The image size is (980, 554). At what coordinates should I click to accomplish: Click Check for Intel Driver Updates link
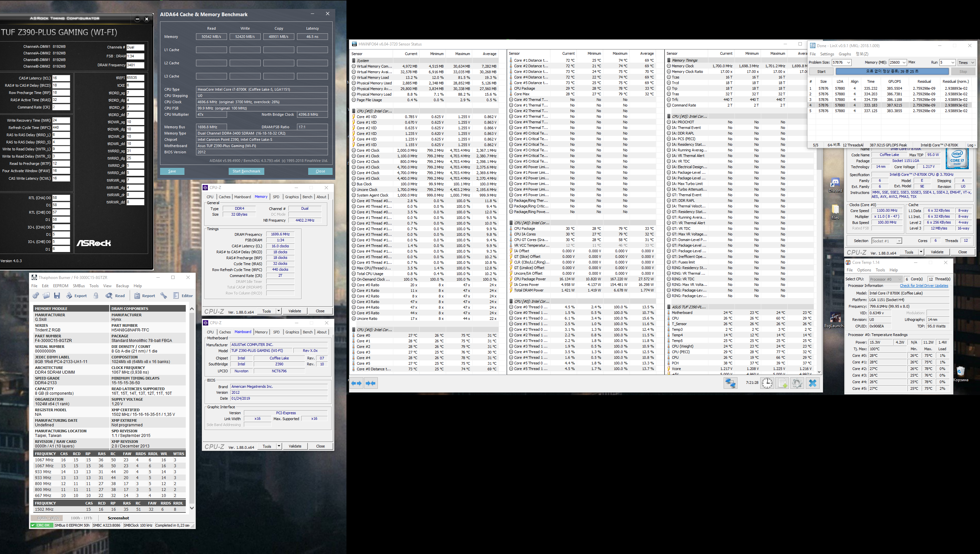(924, 286)
